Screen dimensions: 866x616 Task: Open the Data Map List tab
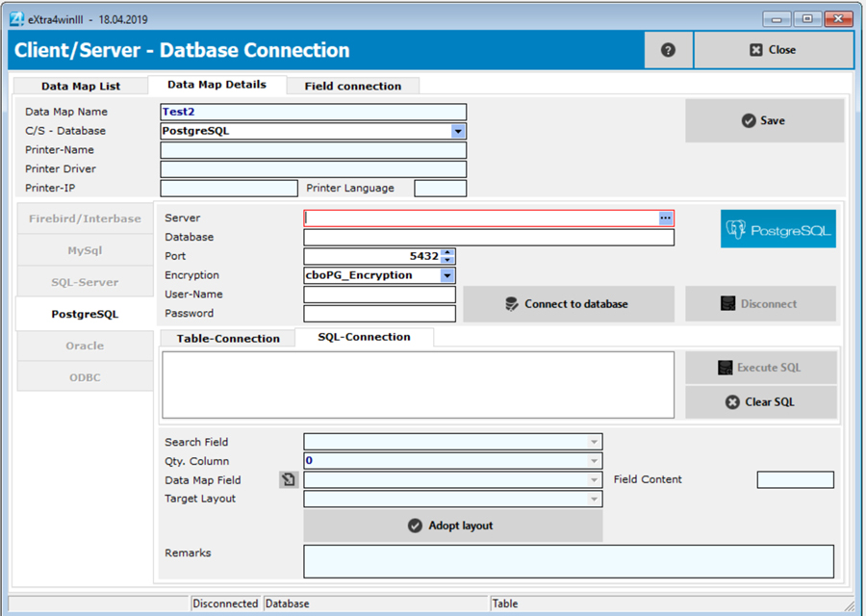80,86
